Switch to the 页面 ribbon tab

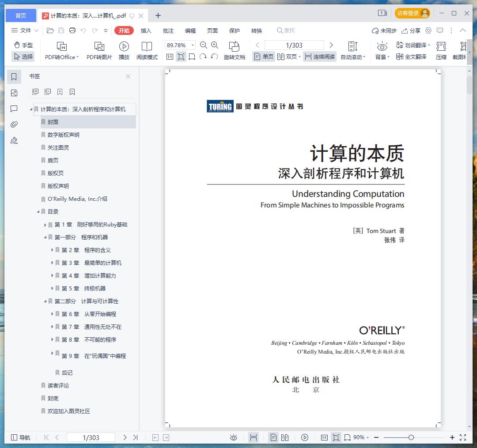click(212, 31)
